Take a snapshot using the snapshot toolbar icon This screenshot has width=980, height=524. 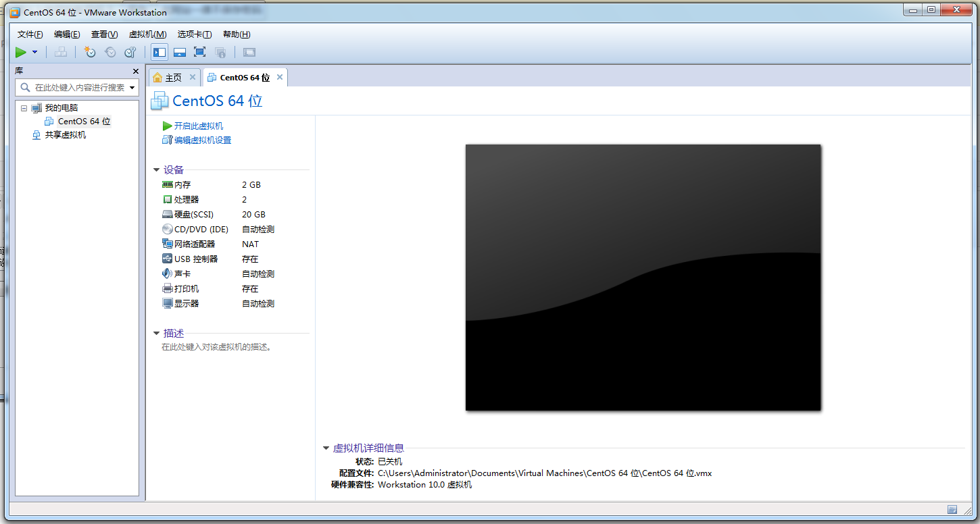(x=89, y=52)
